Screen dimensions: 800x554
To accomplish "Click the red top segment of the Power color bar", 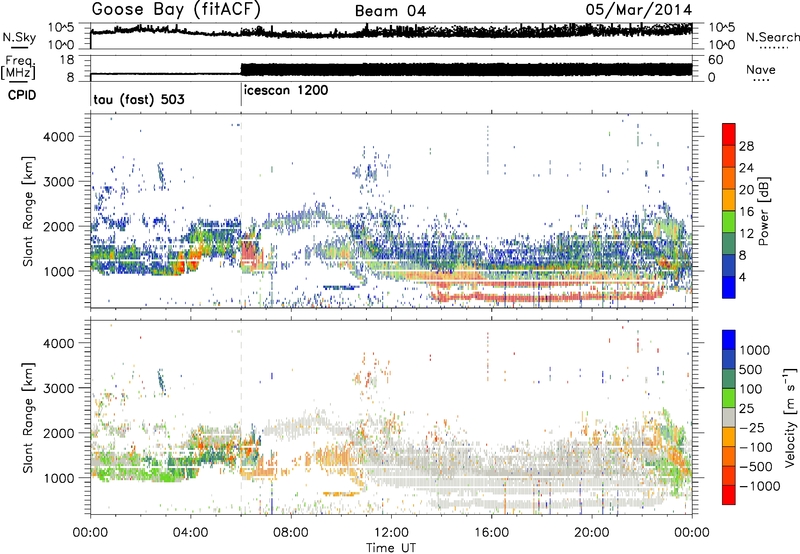I will 729,134.
